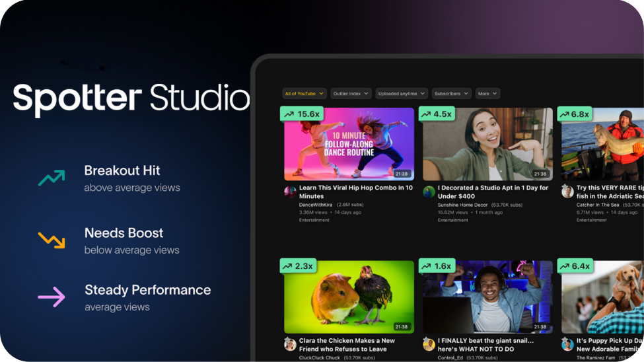This screenshot has width=644, height=362.
Task: Click Entertainment under the decor video
Action: click(x=452, y=220)
